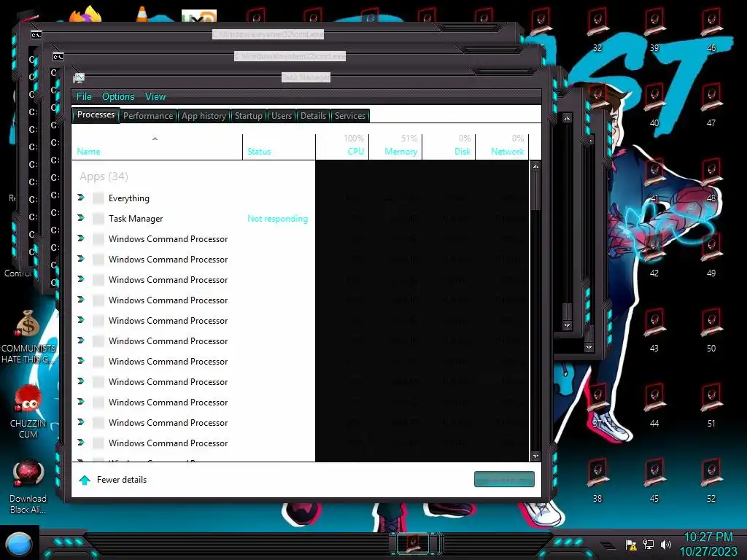Click the Not responding status text

pos(277,219)
